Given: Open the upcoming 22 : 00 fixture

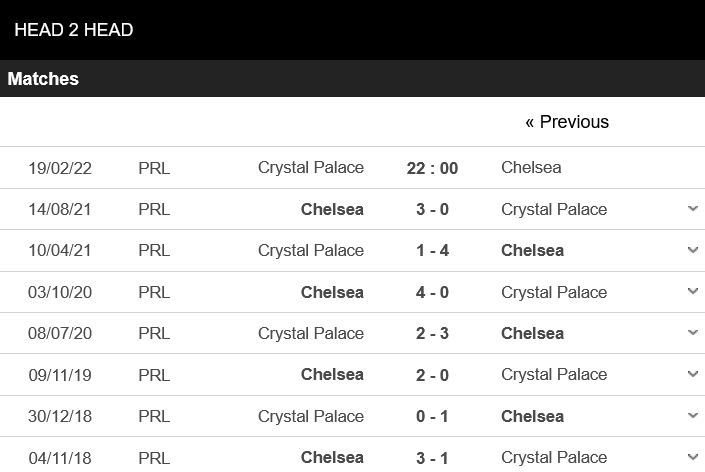Looking at the screenshot, I should 432,168.
